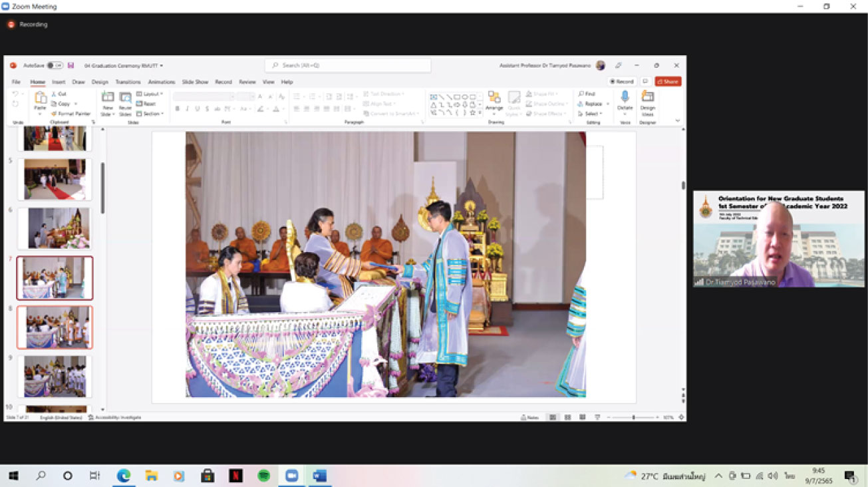Click the PowerPoint search box
The image size is (868, 487).
click(x=348, y=65)
